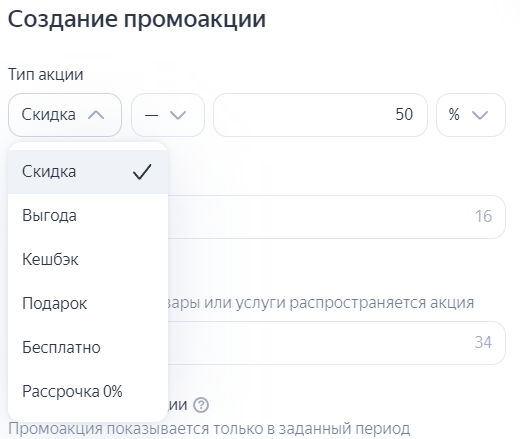Click the help question mark icon
The width and height of the screenshot is (520, 439).
pos(201,405)
